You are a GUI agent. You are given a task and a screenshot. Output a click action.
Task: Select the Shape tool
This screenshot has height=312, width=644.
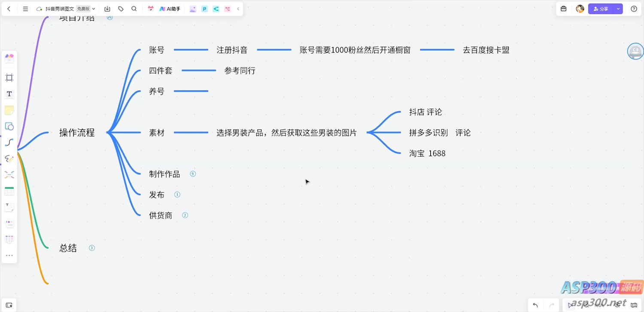click(x=9, y=126)
